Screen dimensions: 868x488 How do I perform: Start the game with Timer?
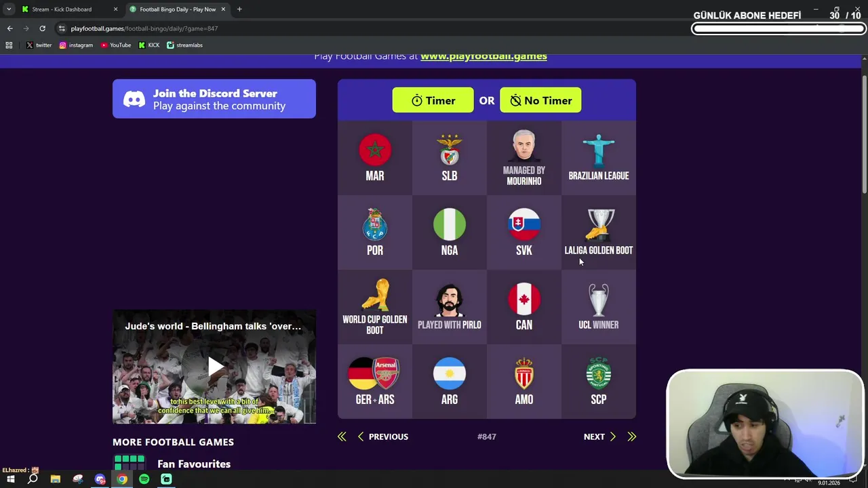pos(433,100)
